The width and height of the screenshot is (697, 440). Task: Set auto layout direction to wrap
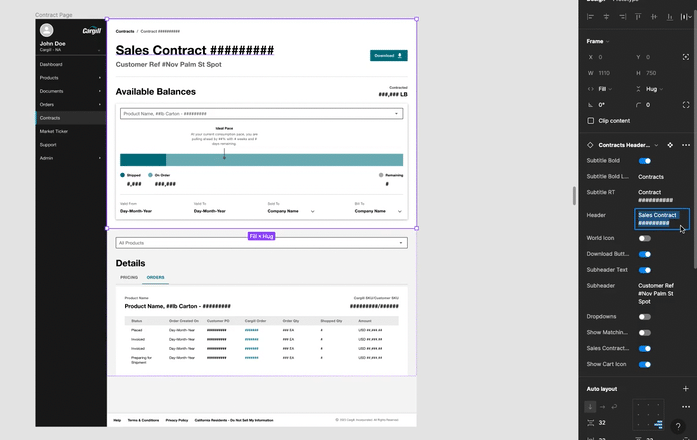pos(614,406)
